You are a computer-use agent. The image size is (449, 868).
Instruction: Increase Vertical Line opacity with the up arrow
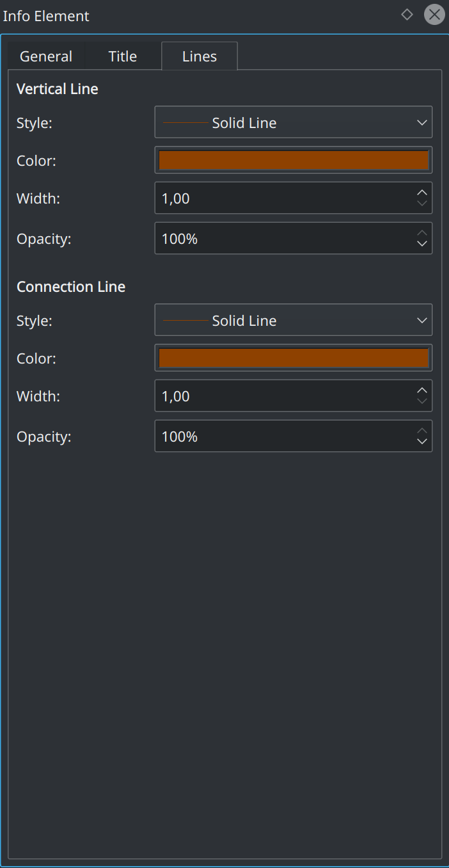[422, 232]
